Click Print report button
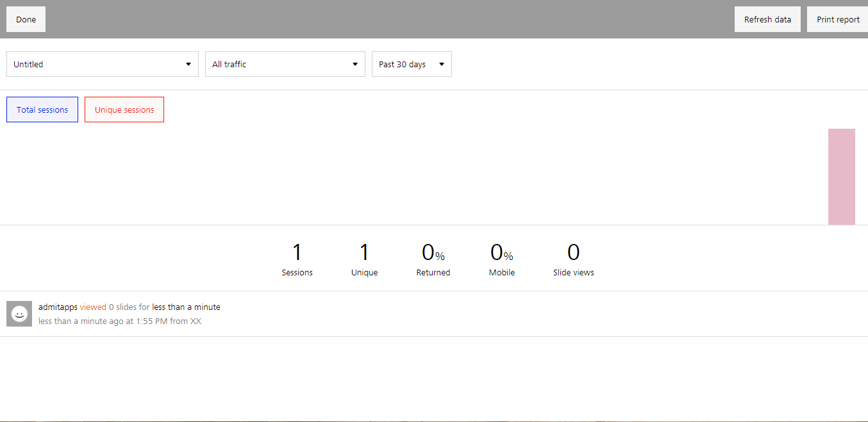Viewport: 868px width, 422px height. point(838,19)
